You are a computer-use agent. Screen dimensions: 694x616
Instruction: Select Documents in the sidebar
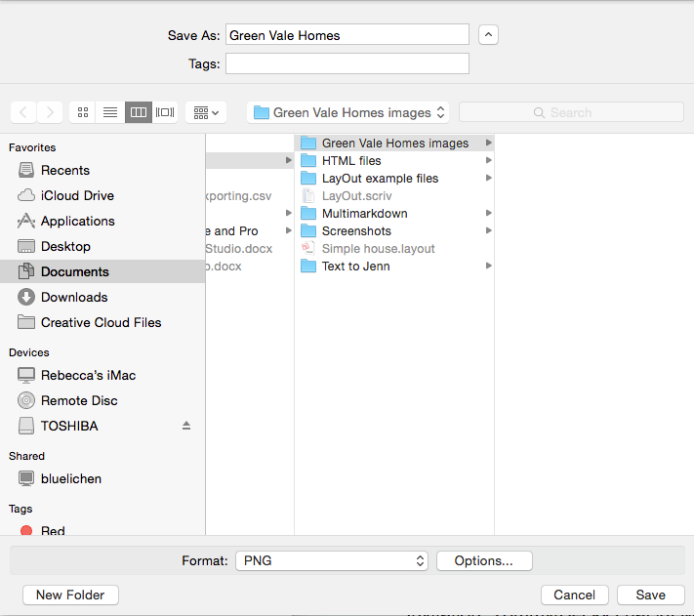click(102, 271)
